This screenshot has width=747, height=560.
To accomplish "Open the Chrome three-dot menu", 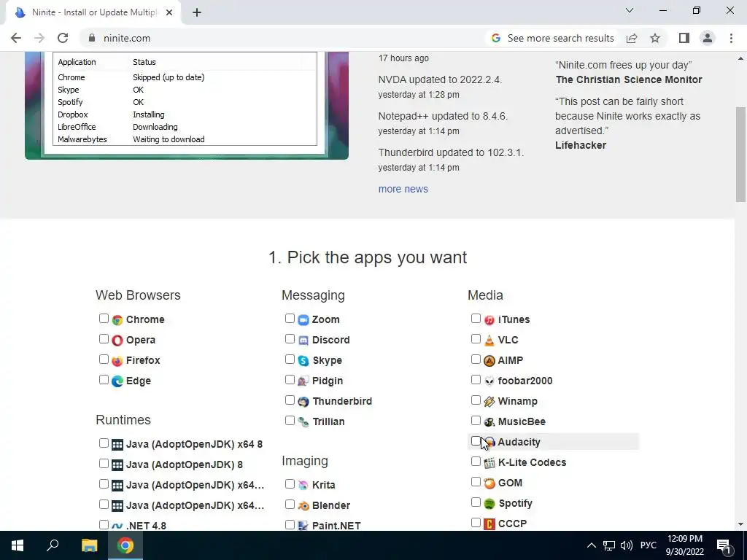I will pyautogui.click(x=731, y=38).
